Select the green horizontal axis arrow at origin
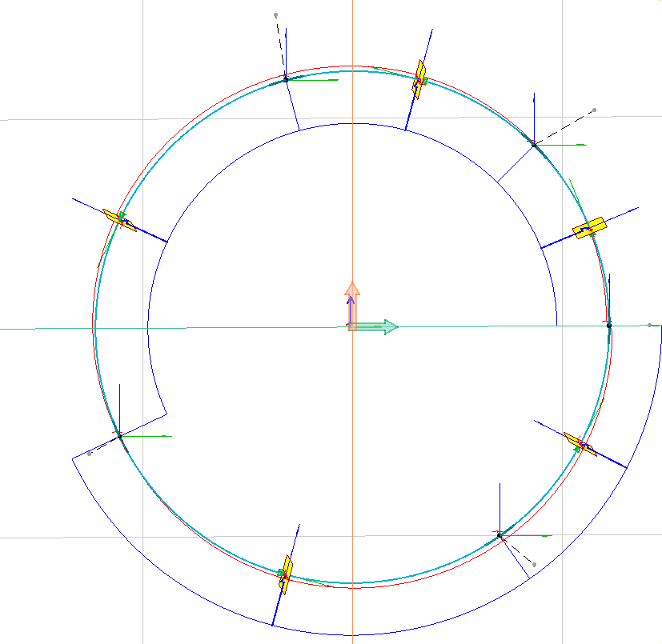 374,327
